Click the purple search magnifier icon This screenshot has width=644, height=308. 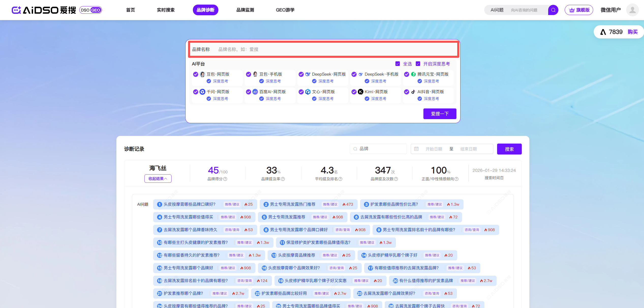553,10
